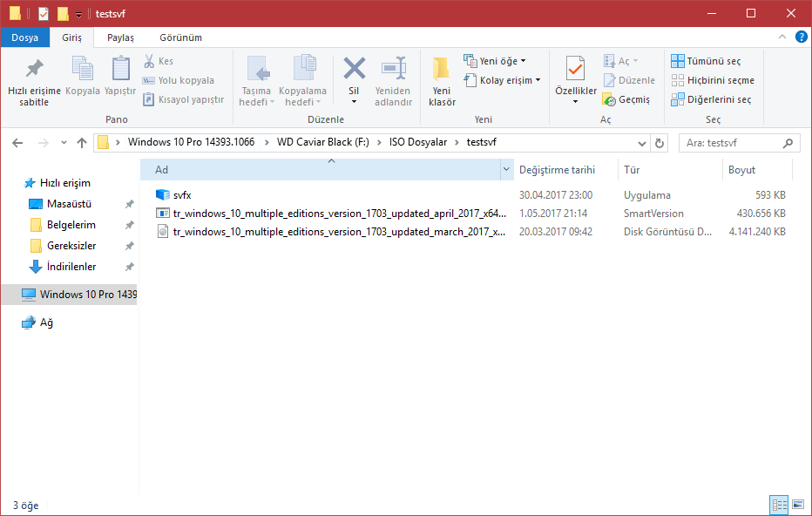Screen dimensions: 812x516
Task: Navigate to ISO Dosyalar breadcrumb
Action: (x=418, y=142)
